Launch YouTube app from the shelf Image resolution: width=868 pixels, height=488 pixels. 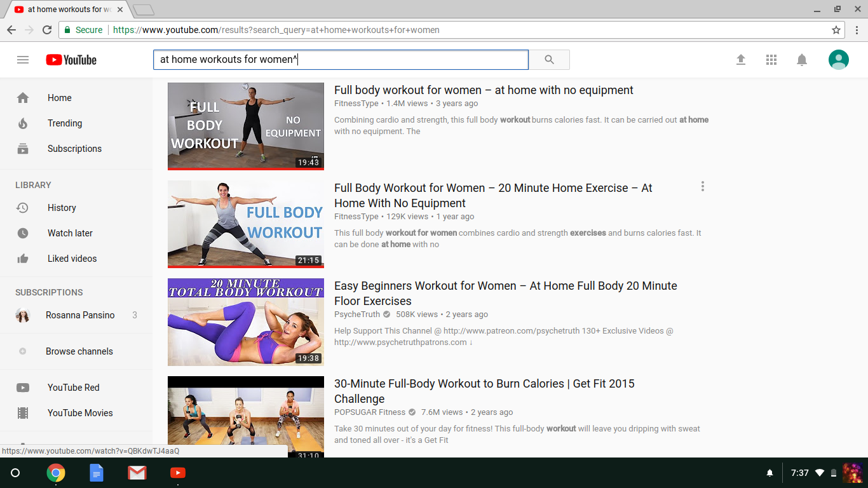(178, 473)
